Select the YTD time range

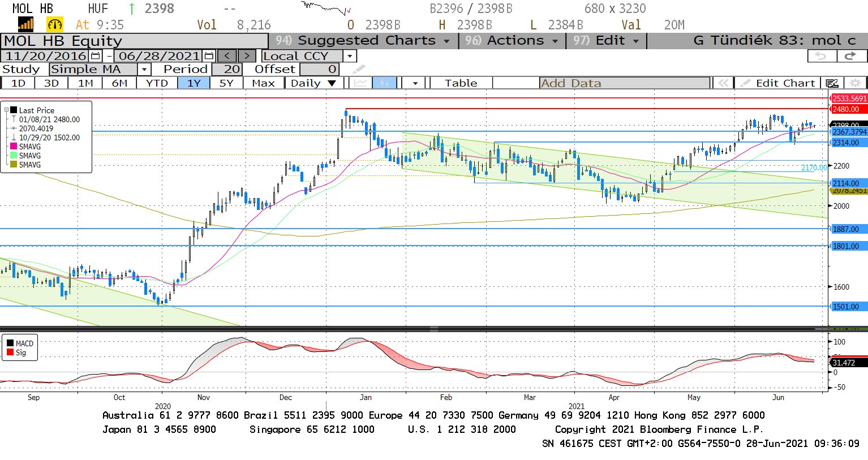[x=157, y=83]
